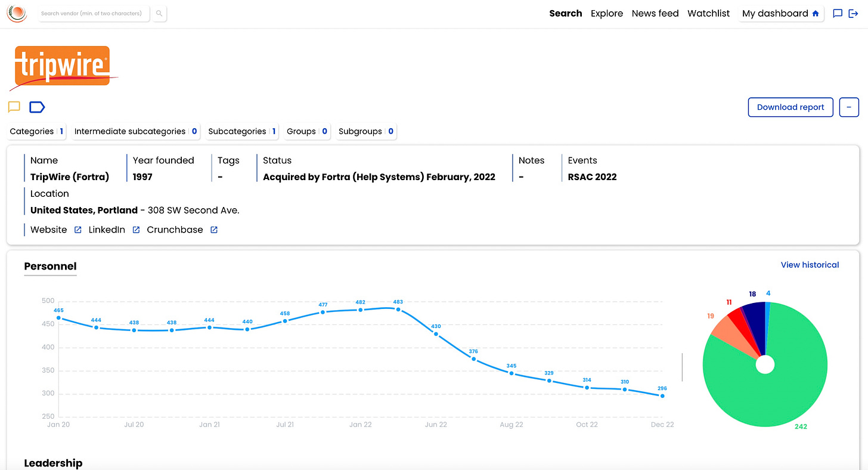Click the chart data point labeled 483

398,310
